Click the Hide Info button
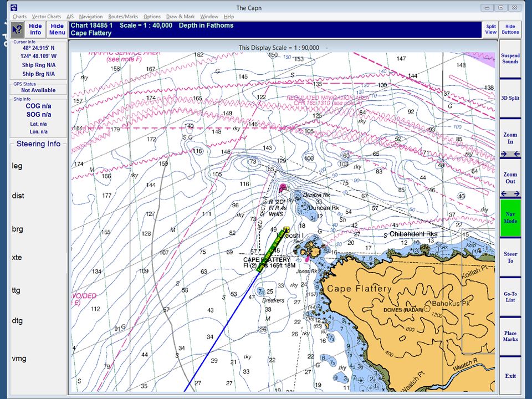Viewport: 532px width, 399px height. [x=35, y=29]
